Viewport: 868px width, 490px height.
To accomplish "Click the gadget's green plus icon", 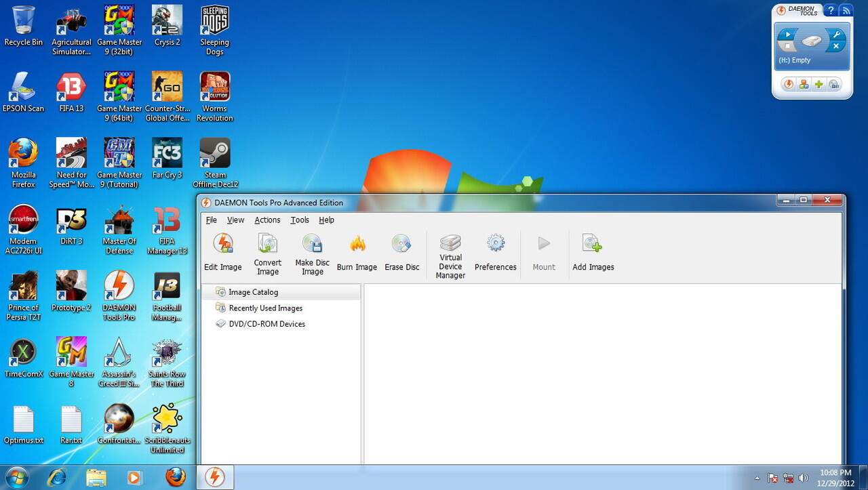I will pos(819,84).
